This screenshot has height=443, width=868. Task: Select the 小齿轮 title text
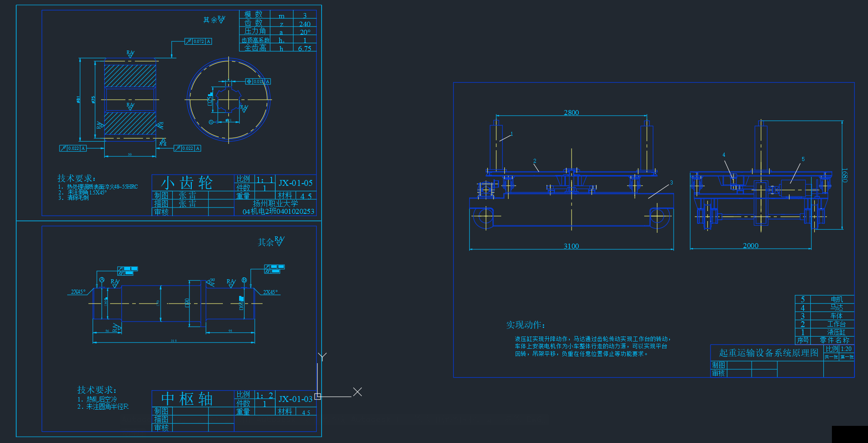(187, 183)
